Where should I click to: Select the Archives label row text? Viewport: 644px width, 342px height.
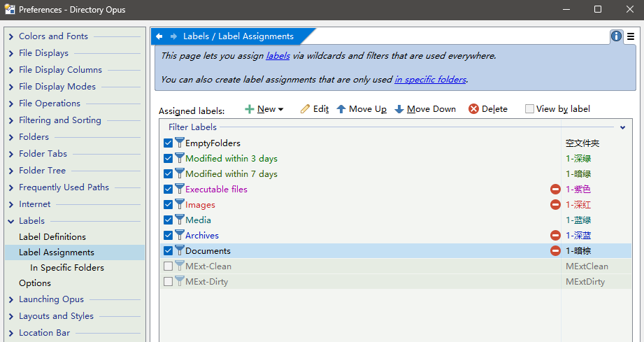[201, 236]
